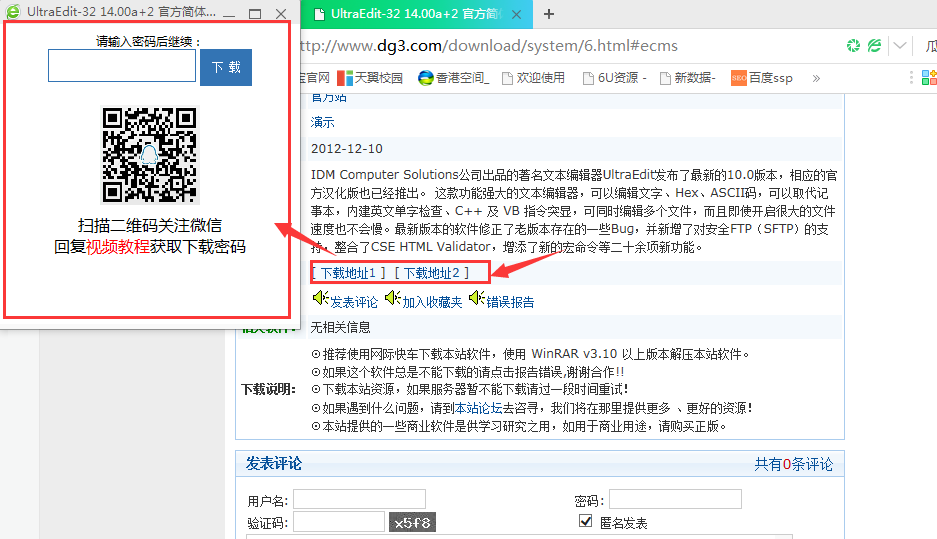The image size is (937, 539).
Task: Expand the address bar dropdown arrow
Action: point(900,45)
